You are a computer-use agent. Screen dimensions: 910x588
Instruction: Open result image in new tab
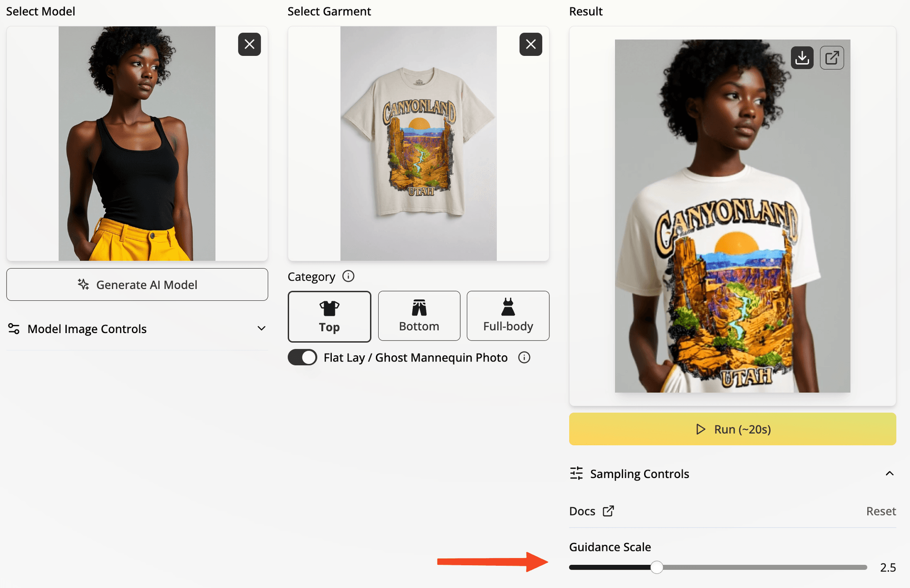(x=832, y=58)
